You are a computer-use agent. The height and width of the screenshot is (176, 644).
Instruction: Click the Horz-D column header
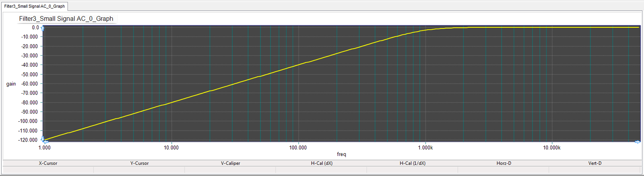(x=504, y=163)
